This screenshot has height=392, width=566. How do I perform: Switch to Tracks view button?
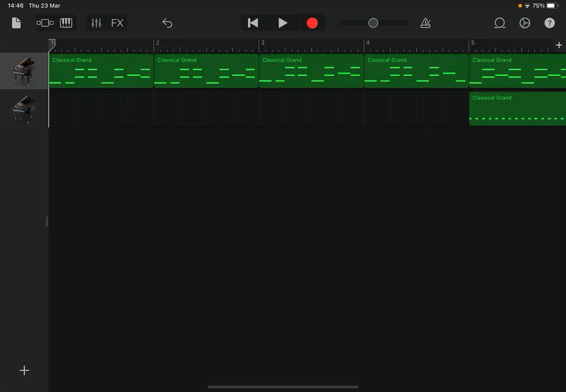45,23
